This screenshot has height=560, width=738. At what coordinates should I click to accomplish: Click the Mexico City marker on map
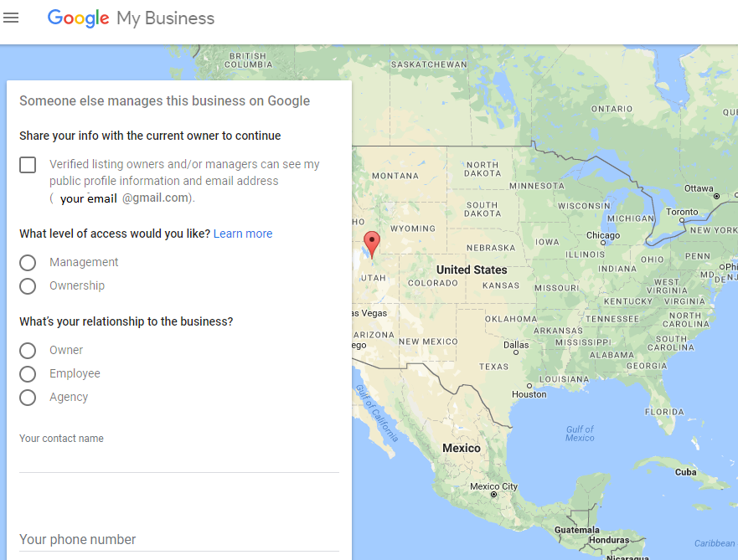[493, 494]
